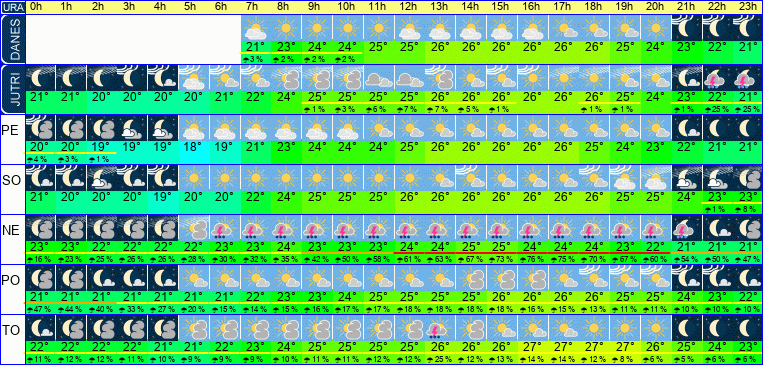Screen dimensions: 763x365
Task: Click the DANES 7h partly cloudy icon
Action: click(255, 28)
